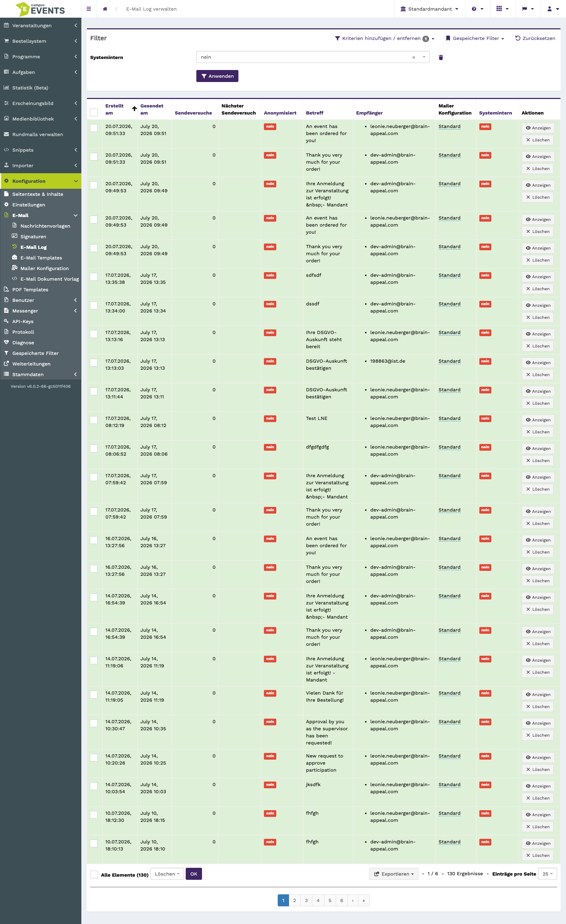This screenshot has width=566, height=924.
Task: Go to Nachrichtenvorlagen in the sidebar
Action: 45,226
